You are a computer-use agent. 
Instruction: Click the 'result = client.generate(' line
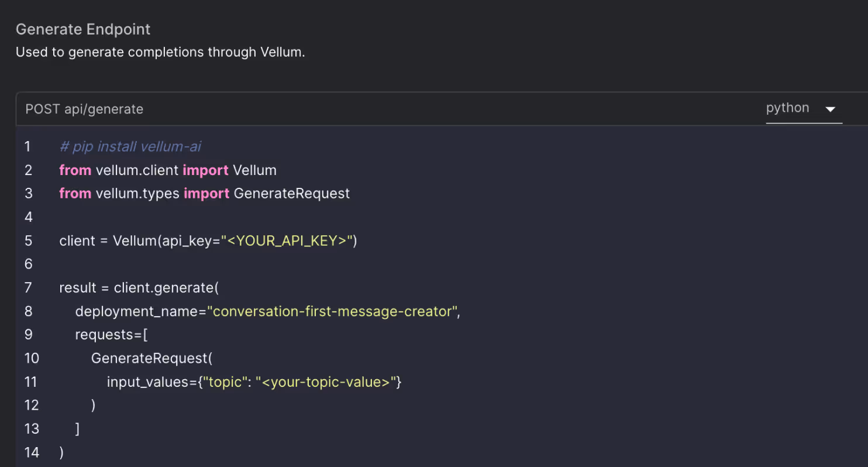139,288
